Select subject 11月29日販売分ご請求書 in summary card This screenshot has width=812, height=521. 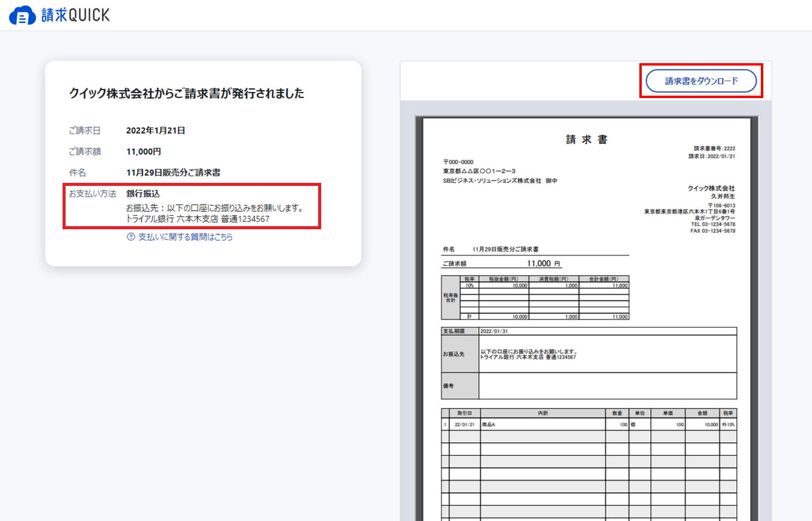[173, 173]
